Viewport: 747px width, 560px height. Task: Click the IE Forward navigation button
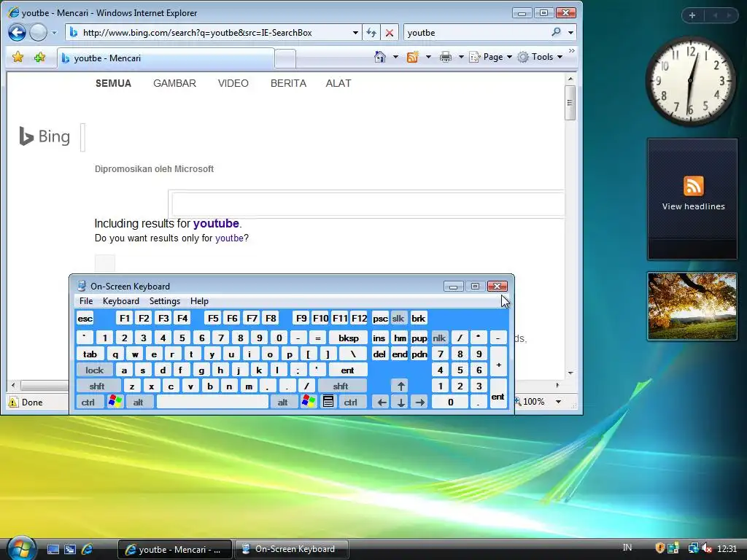pyautogui.click(x=38, y=33)
